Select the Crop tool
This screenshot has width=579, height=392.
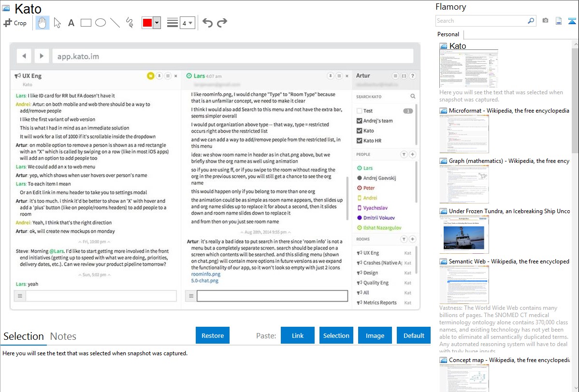(x=15, y=23)
